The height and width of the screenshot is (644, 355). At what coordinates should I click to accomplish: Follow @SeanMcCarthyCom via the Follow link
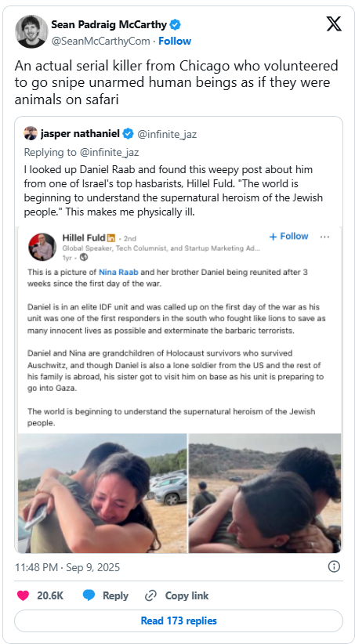tap(175, 41)
